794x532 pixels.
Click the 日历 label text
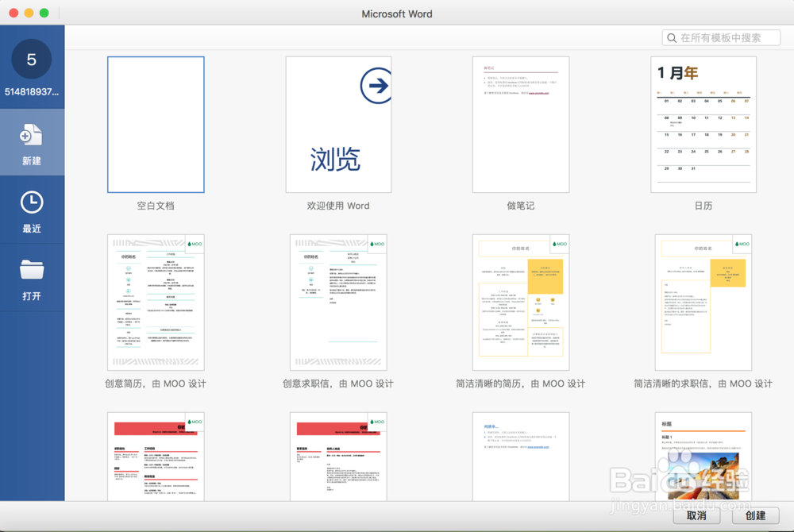(703, 206)
